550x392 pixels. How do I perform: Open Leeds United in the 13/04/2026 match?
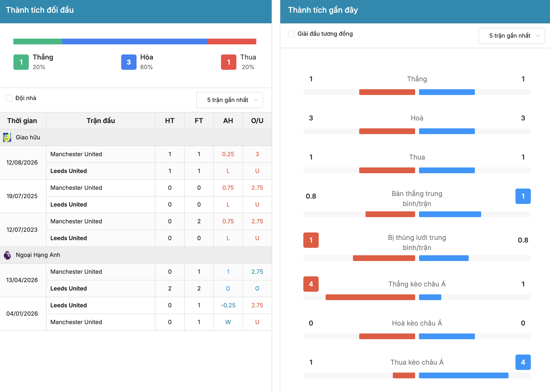point(69,288)
